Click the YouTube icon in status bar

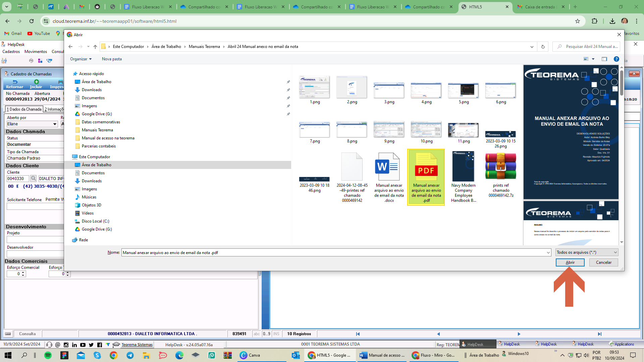83,345
